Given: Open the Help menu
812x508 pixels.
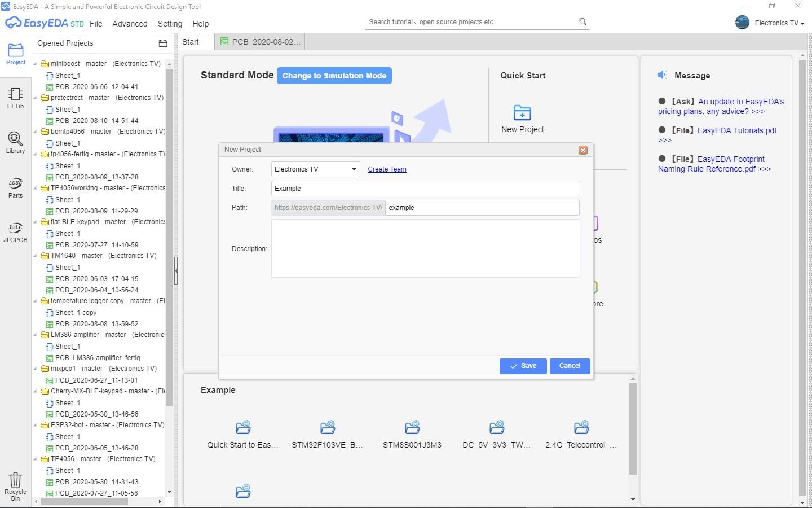Looking at the screenshot, I should click(x=200, y=24).
